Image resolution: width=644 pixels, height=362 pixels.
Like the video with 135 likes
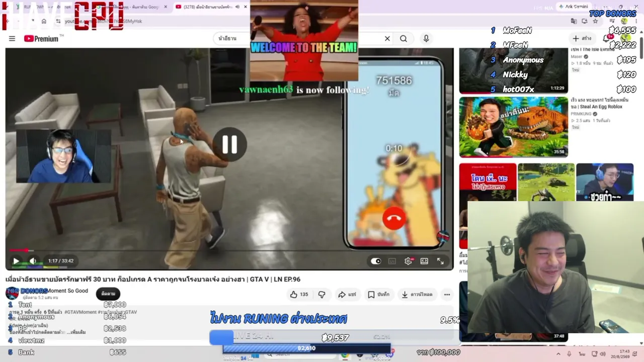(x=299, y=295)
